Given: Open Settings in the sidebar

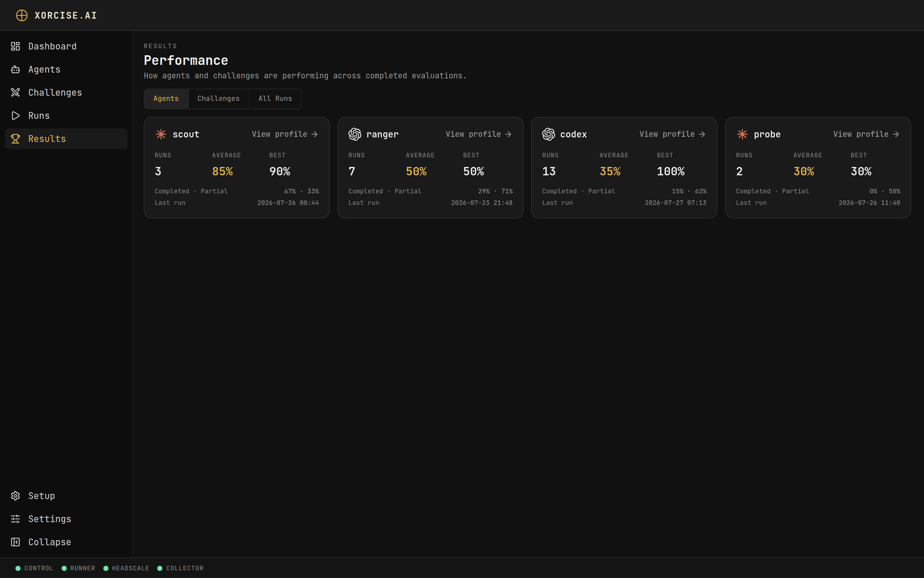Looking at the screenshot, I should (66, 519).
